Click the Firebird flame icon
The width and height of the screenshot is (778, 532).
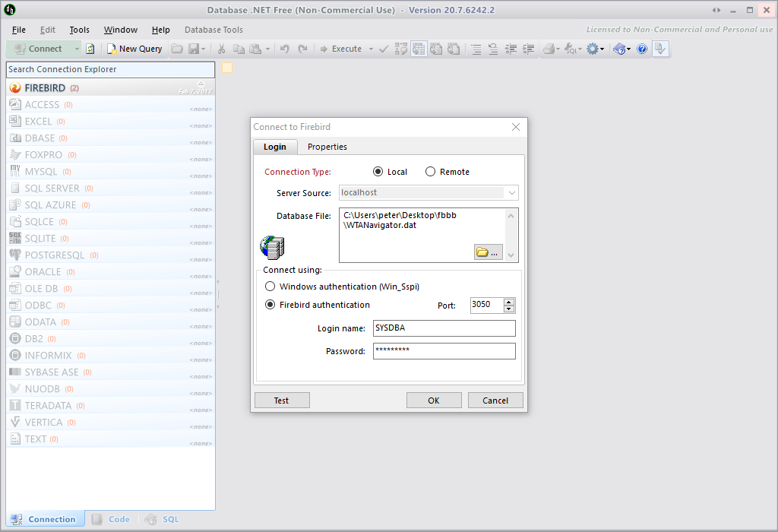coord(15,88)
